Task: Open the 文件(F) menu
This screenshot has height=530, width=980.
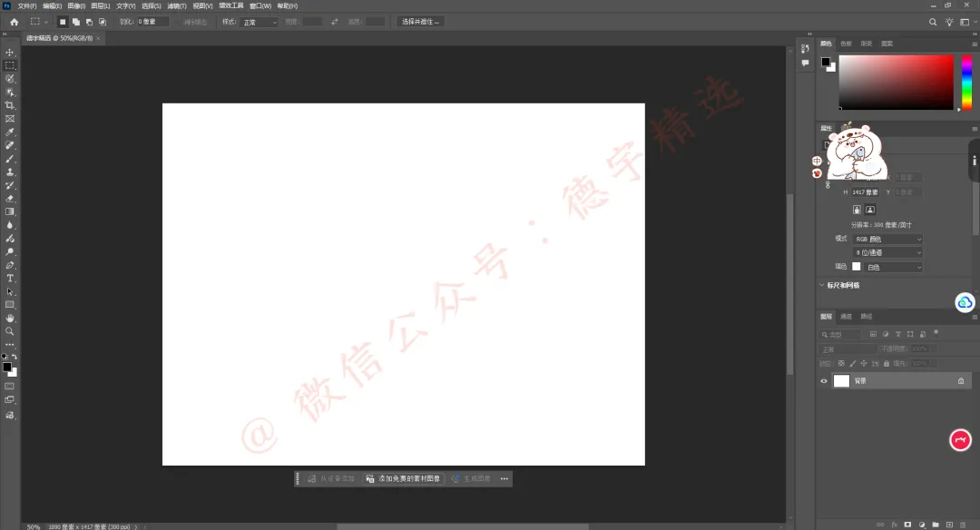Action: [x=27, y=5]
